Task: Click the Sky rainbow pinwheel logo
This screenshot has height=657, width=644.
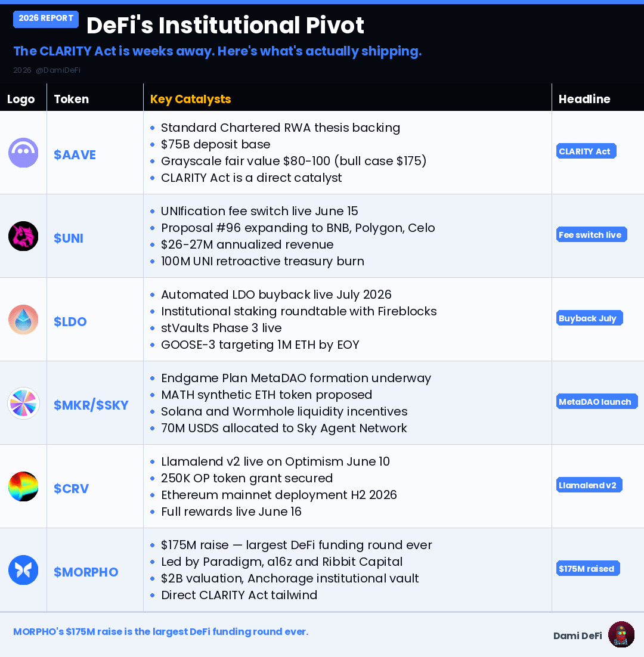Action: click(x=23, y=403)
